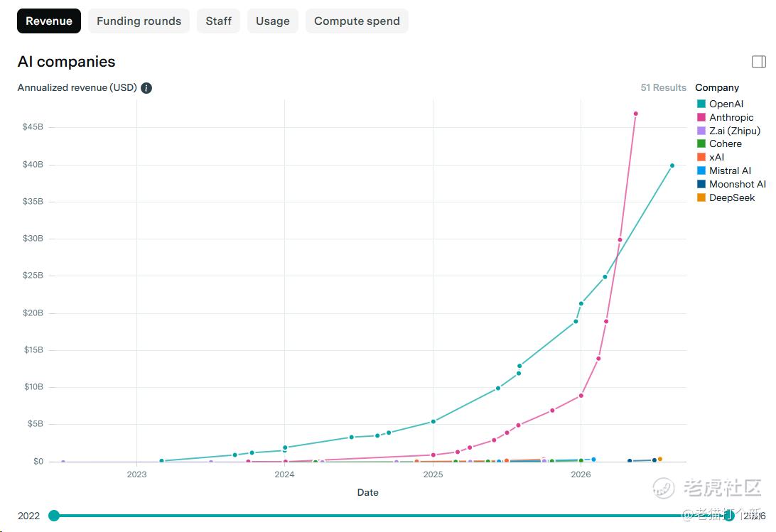This screenshot has height=532, width=776.
Task: Click the OpenAI legend label
Action: pos(726,104)
